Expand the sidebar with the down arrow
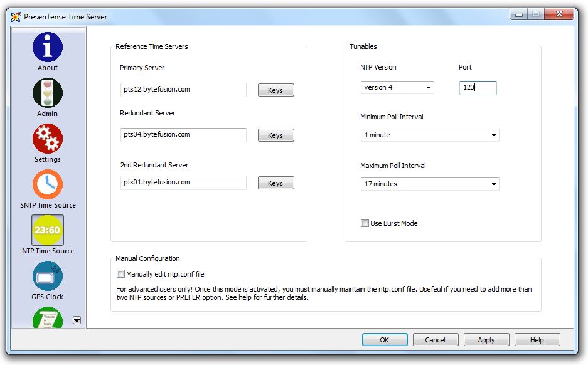The height and width of the screenshot is (365, 588). (x=77, y=320)
